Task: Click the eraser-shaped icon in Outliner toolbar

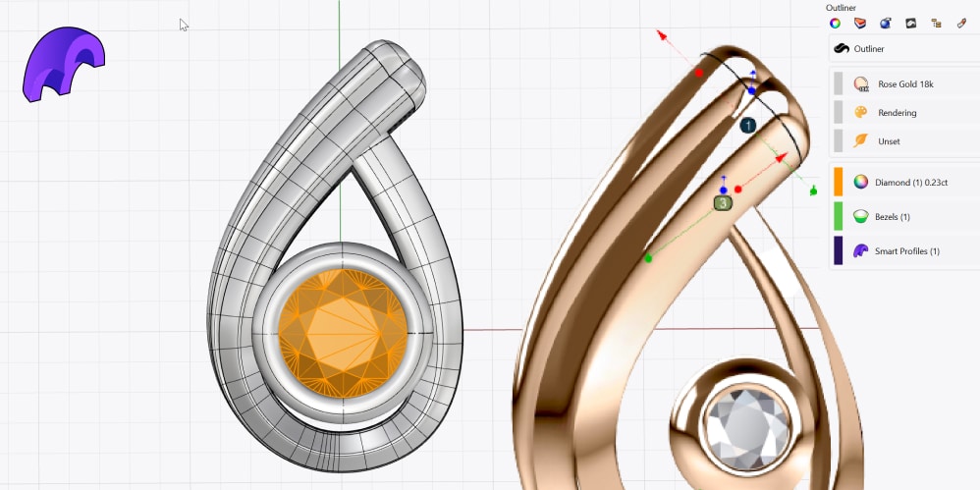Action: point(962,23)
